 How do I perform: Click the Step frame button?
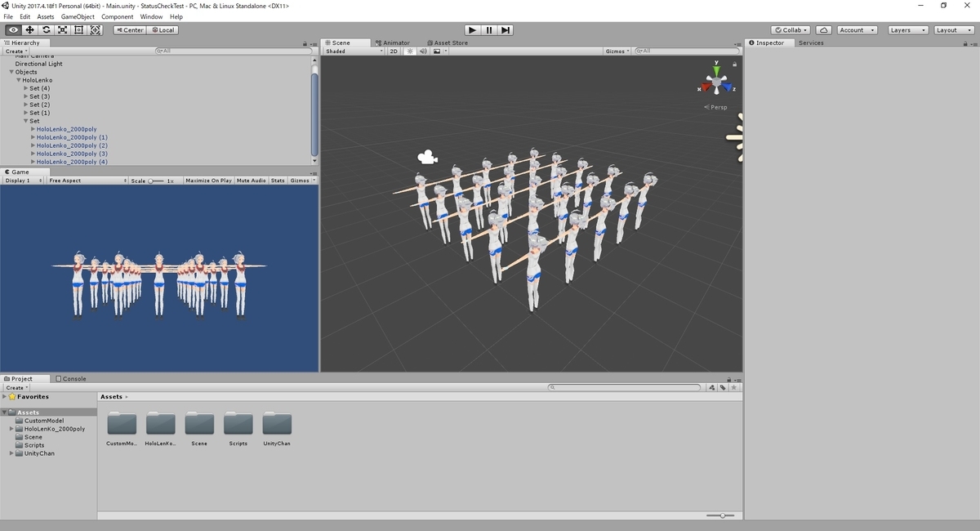coord(506,30)
